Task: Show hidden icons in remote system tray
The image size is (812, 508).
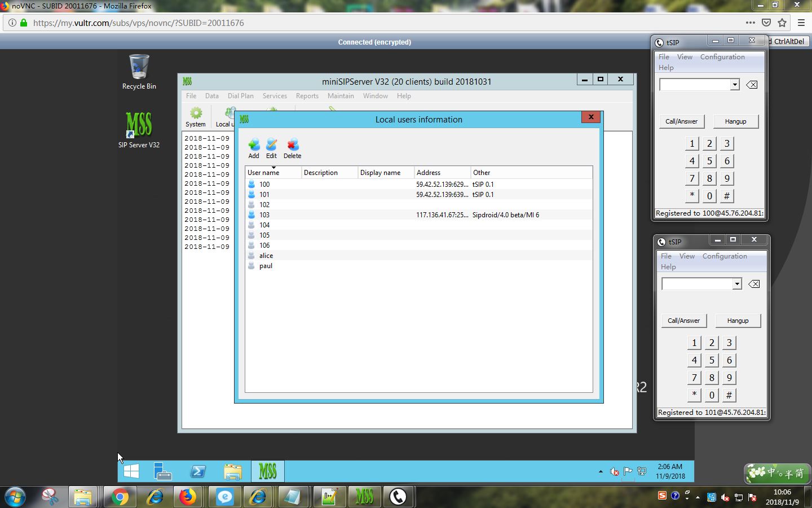Action: click(601, 471)
